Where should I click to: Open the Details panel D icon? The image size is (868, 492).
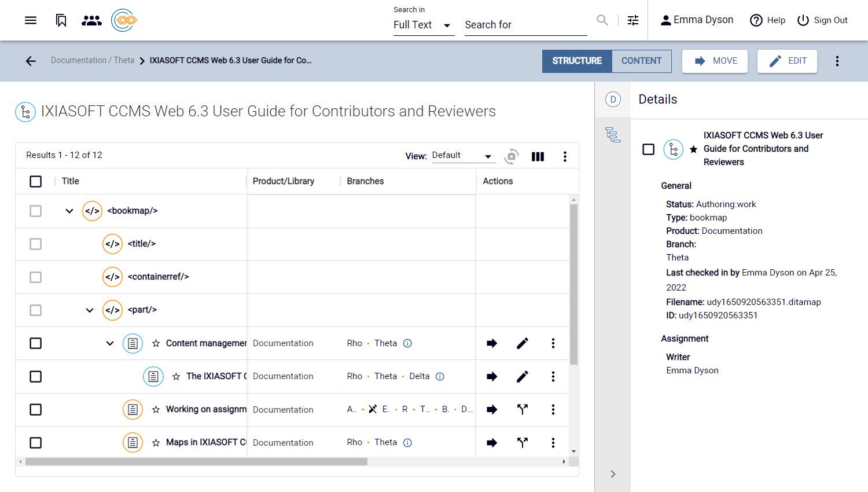point(613,100)
